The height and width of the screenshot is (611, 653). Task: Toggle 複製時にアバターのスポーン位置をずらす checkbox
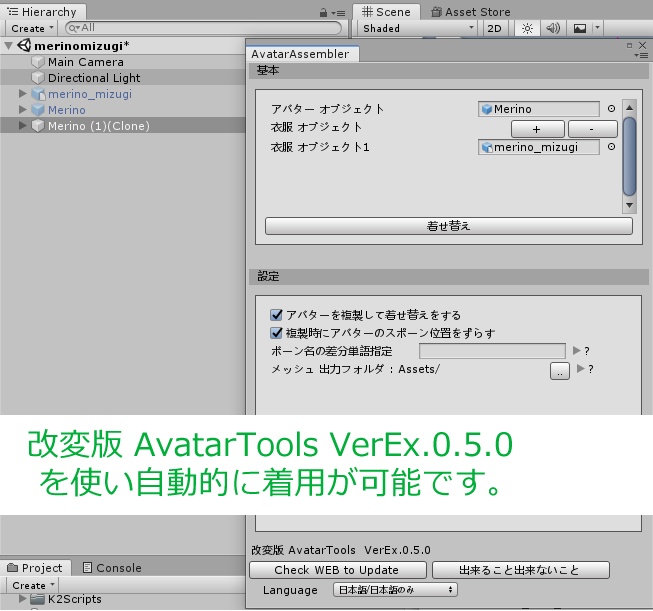click(276, 333)
